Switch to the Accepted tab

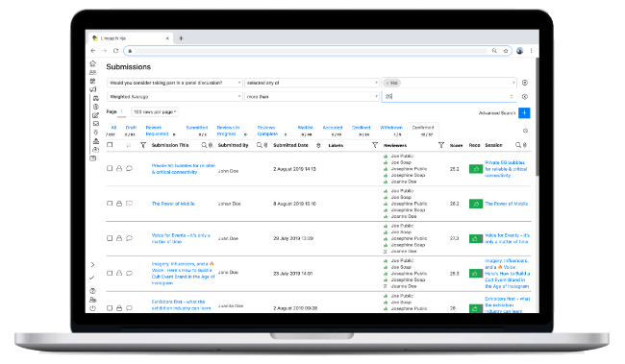[333, 128]
